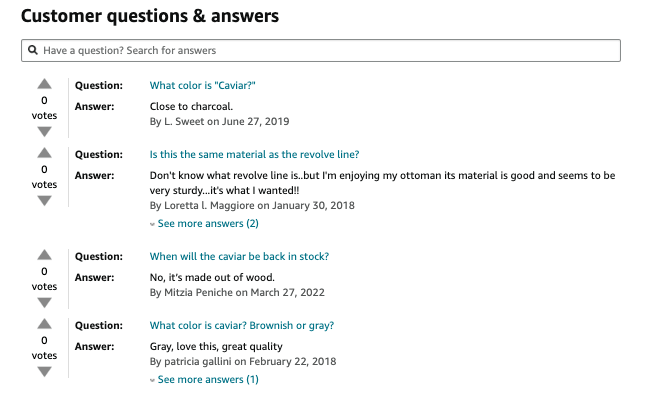Viewport: 670px width, 404px height.
Task: Click the chevron beside See more answers (2)
Action: pyautogui.click(x=152, y=224)
